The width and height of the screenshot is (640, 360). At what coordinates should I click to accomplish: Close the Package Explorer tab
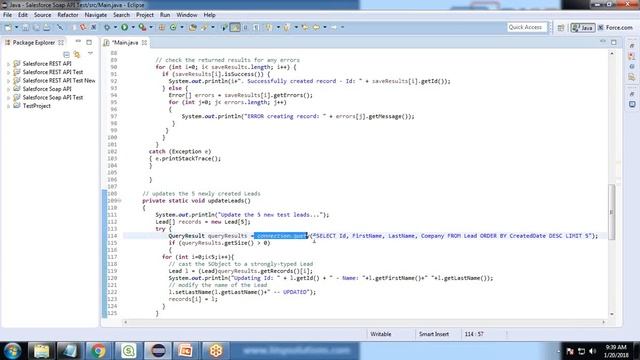[x=61, y=42]
